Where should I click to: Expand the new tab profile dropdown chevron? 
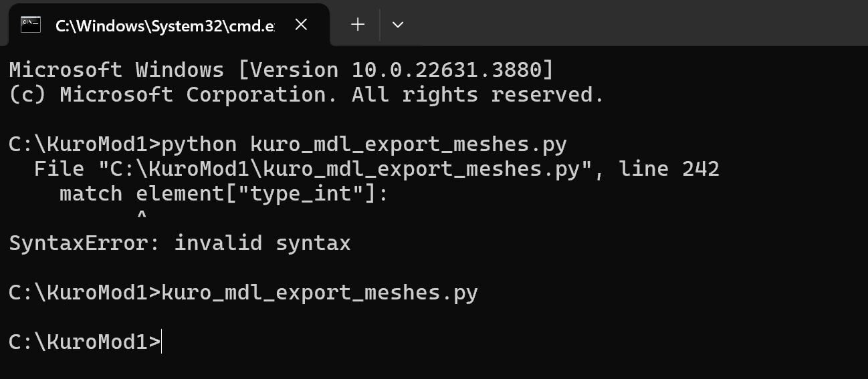[x=398, y=25]
